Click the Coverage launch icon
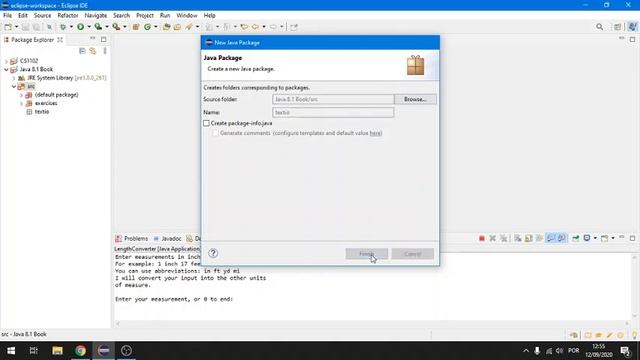This screenshot has height=360, width=640. pos(98,27)
